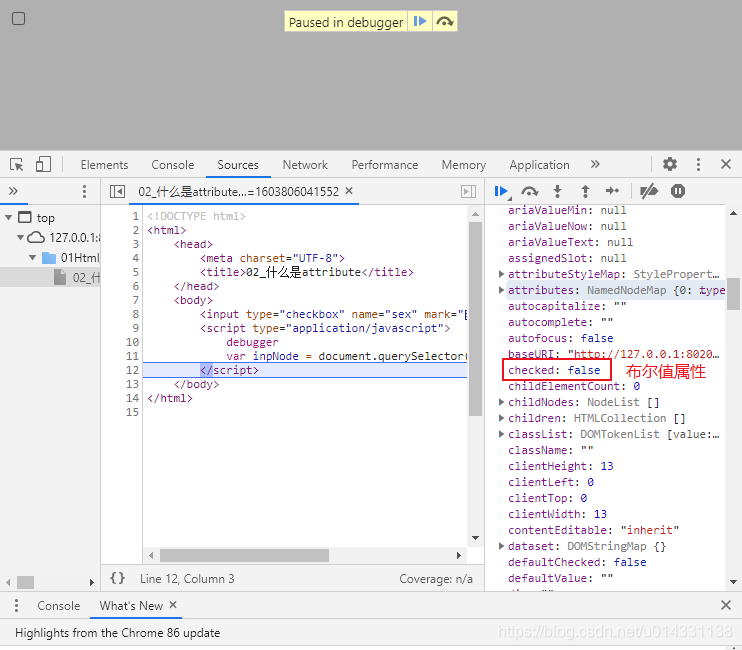This screenshot has width=742, height=650.
Task: Step over next call in paused overlay
Action: tap(445, 22)
